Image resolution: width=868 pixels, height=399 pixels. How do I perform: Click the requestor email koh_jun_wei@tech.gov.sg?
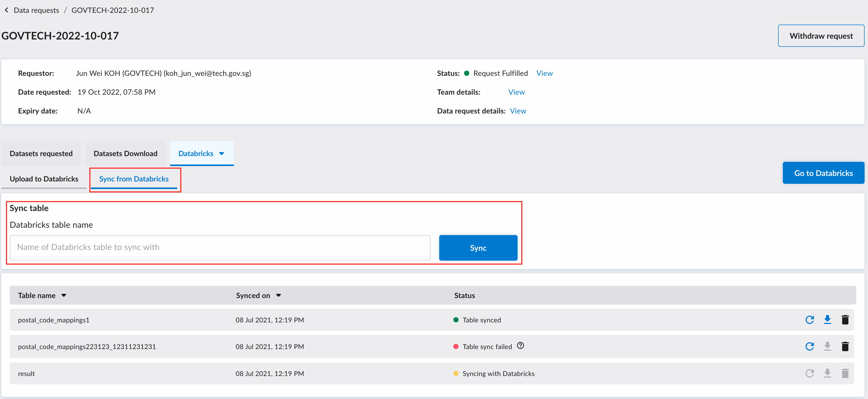click(207, 73)
